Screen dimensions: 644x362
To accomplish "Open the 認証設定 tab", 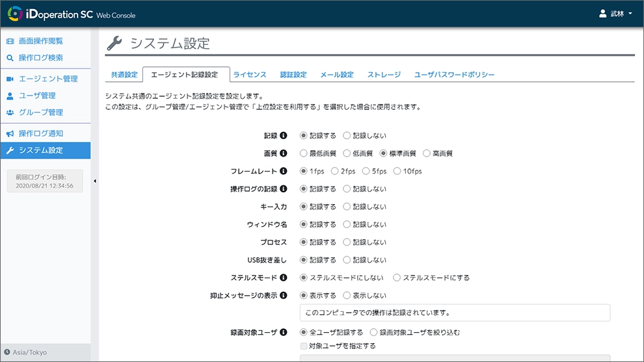I will pyautogui.click(x=293, y=75).
